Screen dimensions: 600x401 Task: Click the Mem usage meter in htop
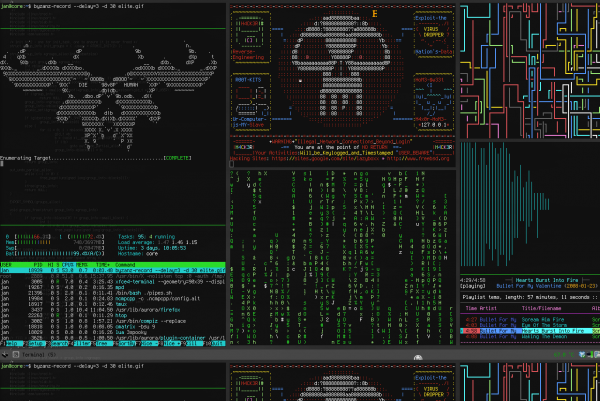pyautogui.click(x=55, y=242)
